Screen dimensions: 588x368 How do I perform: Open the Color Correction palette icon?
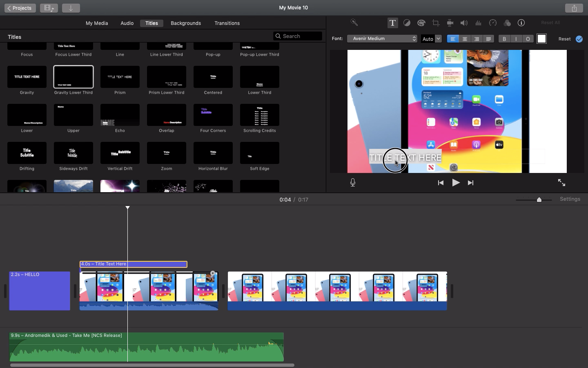click(x=421, y=23)
